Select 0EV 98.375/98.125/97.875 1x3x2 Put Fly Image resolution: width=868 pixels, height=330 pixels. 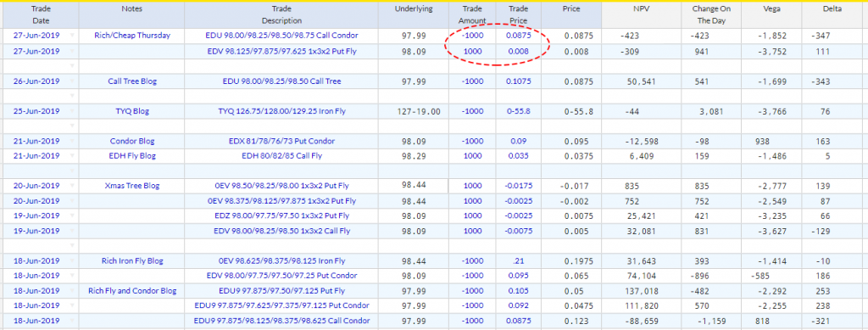(x=281, y=201)
